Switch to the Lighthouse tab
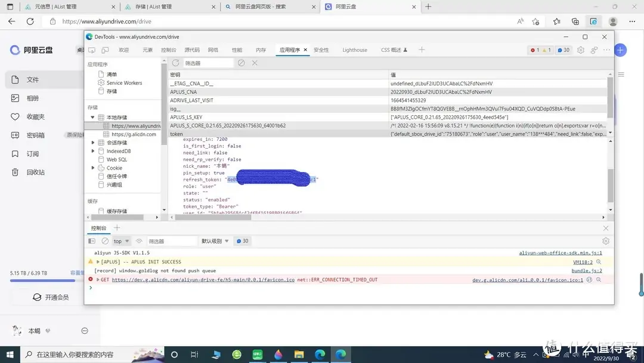 point(354,50)
